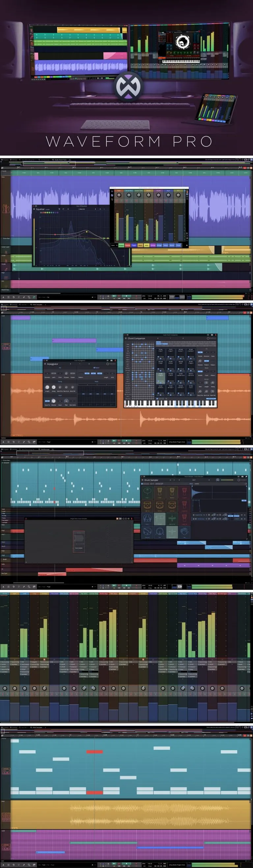Click next preset arrow in Drum Sampler header
Viewport: 253px width, 868px height.
(209, 480)
